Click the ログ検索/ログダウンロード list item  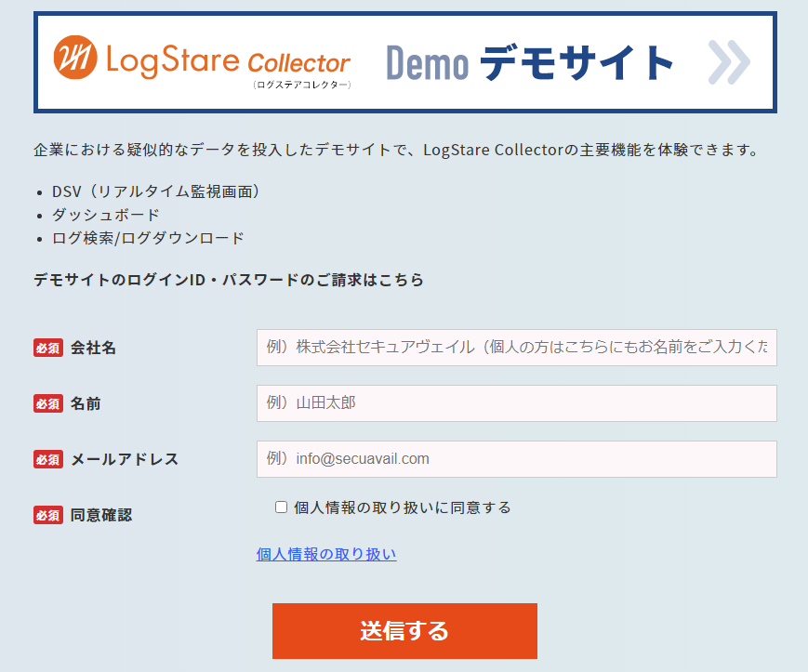[148, 238]
